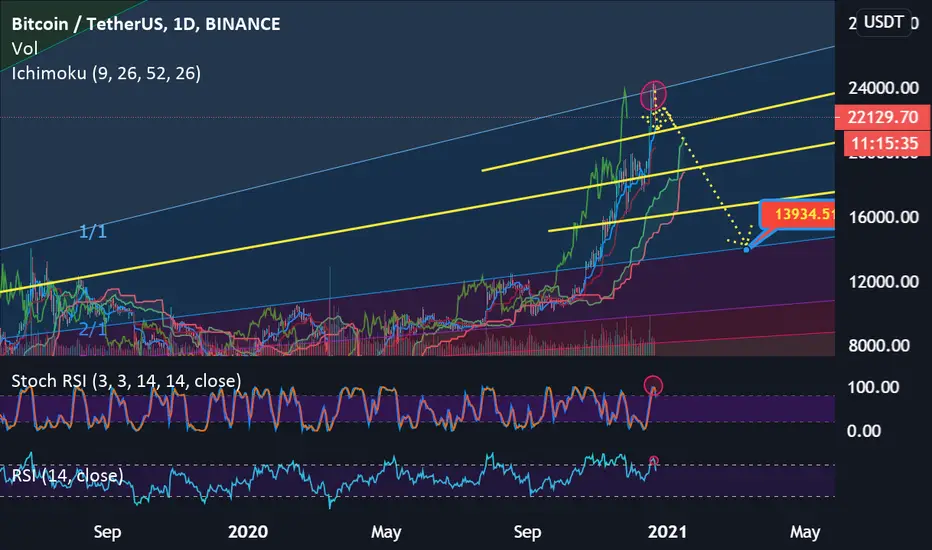The width and height of the screenshot is (932, 550).
Task: Click the USDT currency button
Action: point(883,23)
